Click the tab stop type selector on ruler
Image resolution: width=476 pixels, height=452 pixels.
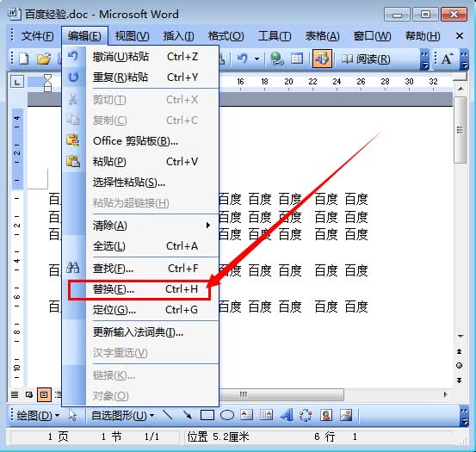point(17,82)
